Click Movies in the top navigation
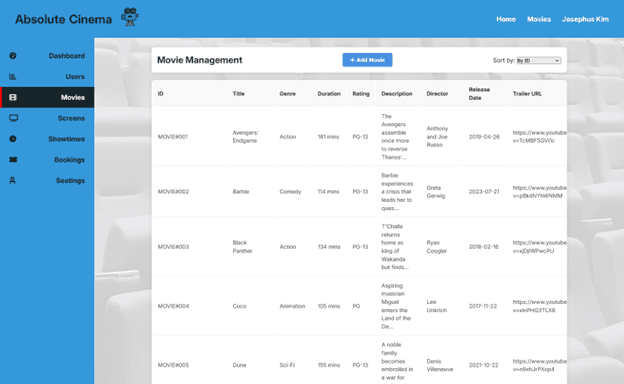 click(539, 19)
